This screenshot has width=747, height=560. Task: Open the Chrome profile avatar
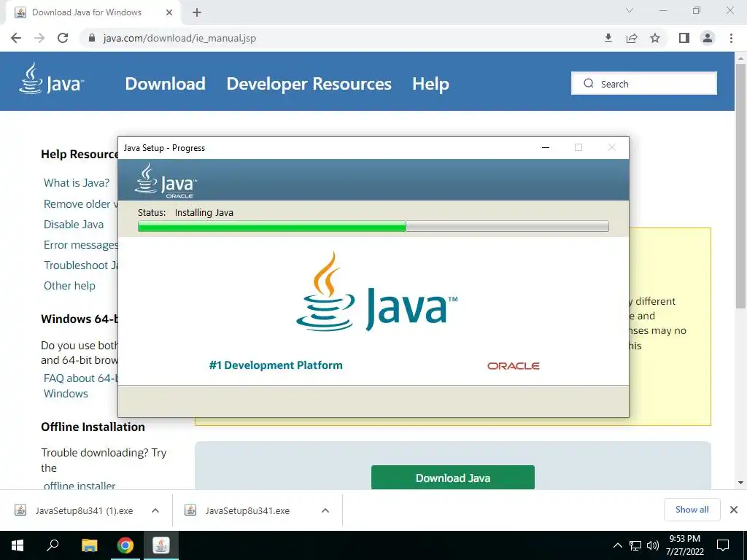click(x=708, y=38)
